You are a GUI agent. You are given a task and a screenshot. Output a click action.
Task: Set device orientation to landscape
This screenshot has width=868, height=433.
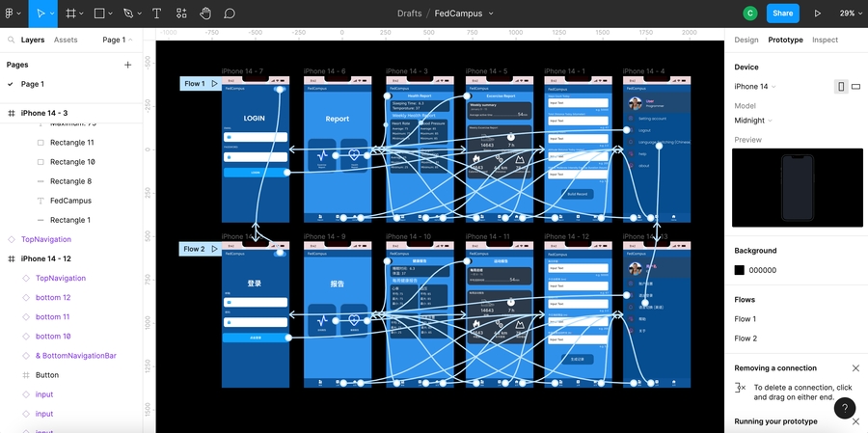855,87
